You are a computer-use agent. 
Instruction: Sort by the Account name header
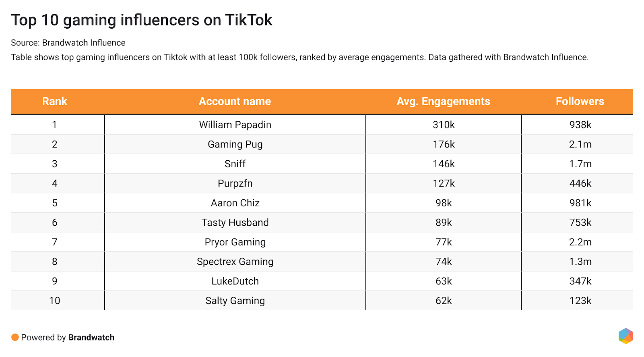(235, 102)
